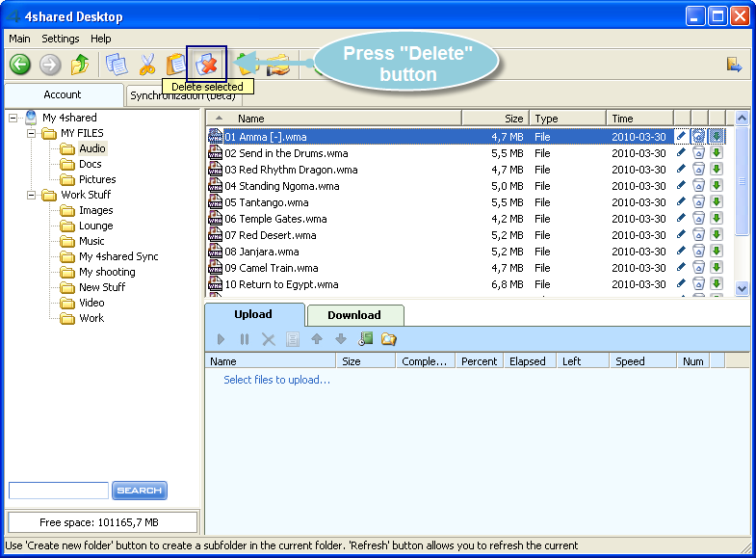756x558 pixels.
Task: Click the Copy toolbar icon
Action: tap(117, 65)
